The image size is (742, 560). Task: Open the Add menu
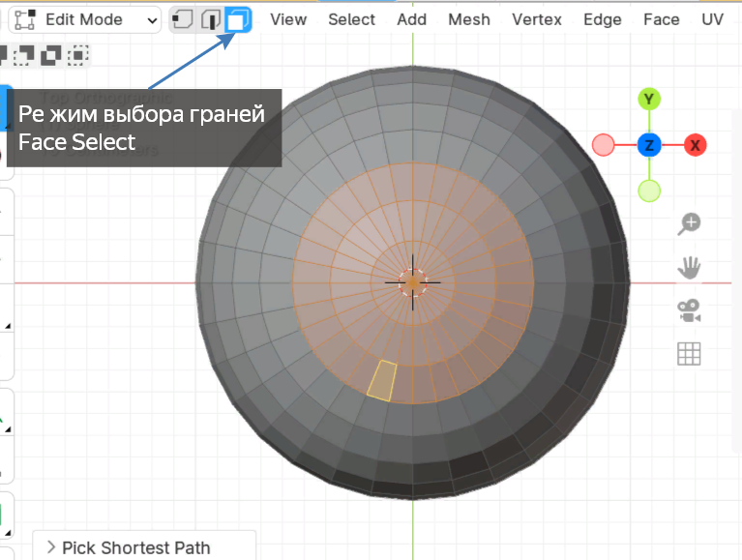[412, 20]
